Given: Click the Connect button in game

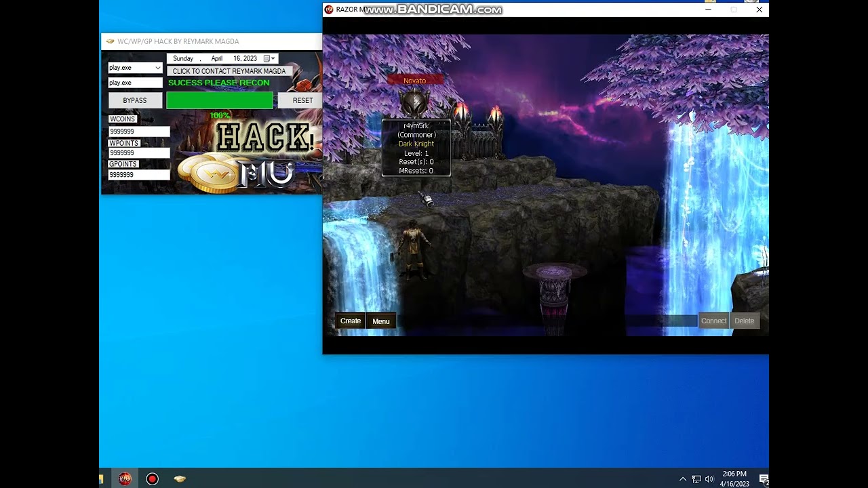Looking at the screenshot, I should [713, 321].
